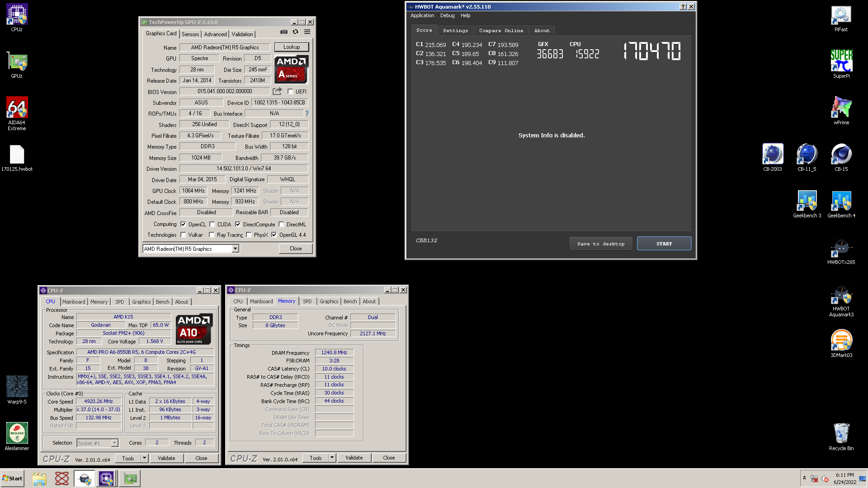Launch the Geekbench 4 shortcut
The image size is (868, 488).
click(x=841, y=204)
